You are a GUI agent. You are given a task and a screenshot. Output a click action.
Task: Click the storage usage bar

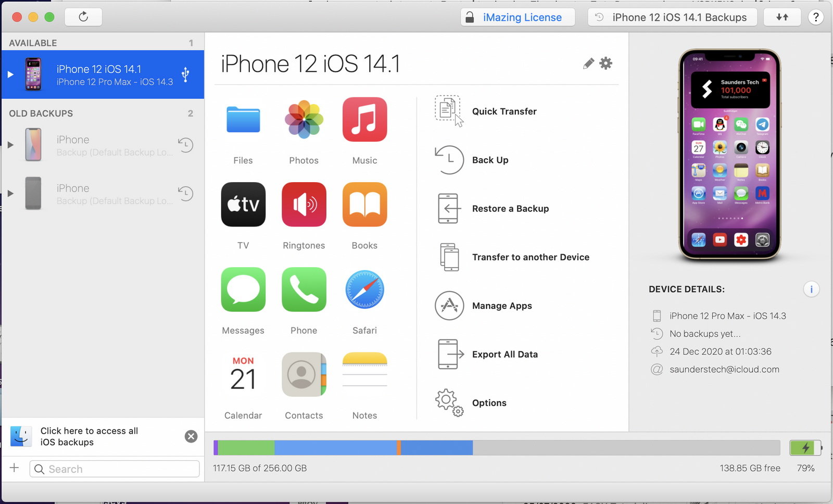coord(496,448)
